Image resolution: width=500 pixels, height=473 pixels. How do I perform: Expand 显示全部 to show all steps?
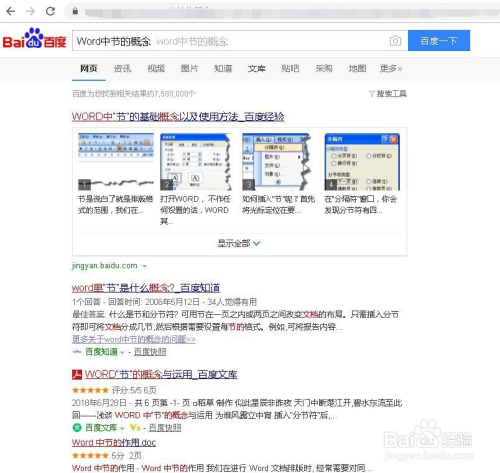click(238, 243)
